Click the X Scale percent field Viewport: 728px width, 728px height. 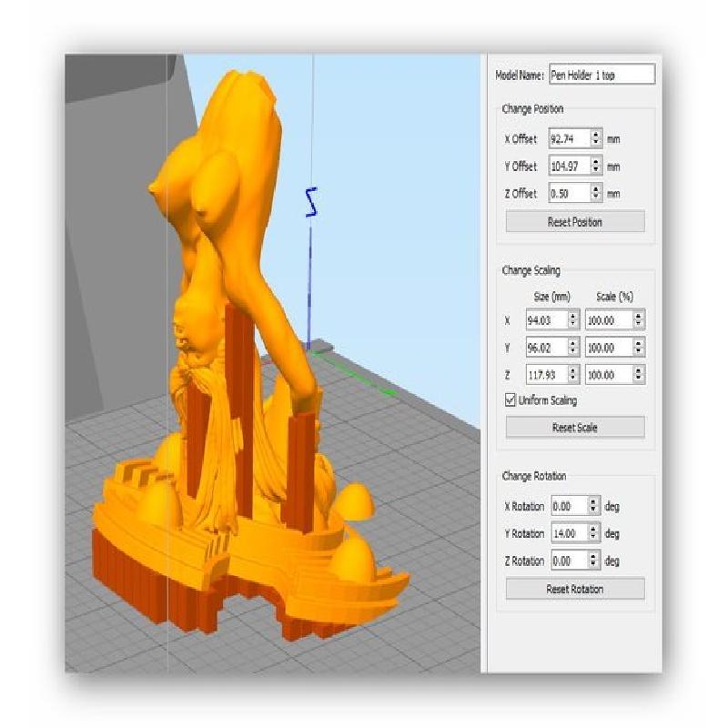tap(609, 320)
